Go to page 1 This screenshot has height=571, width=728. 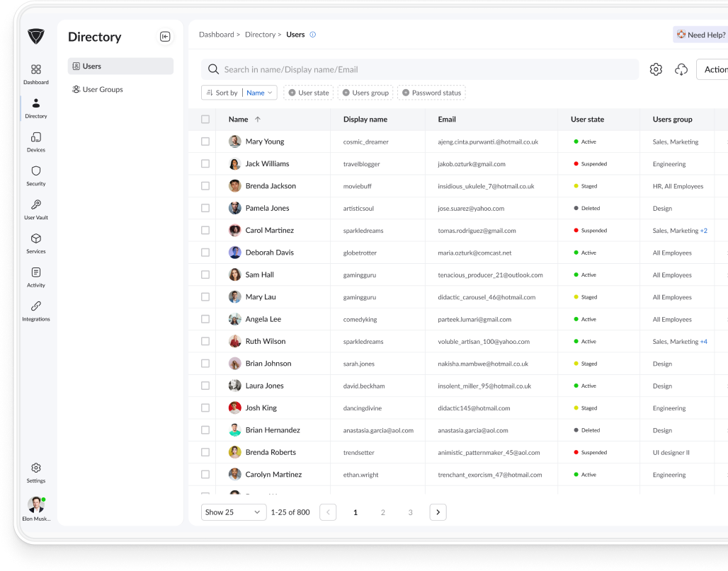(x=356, y=512)
